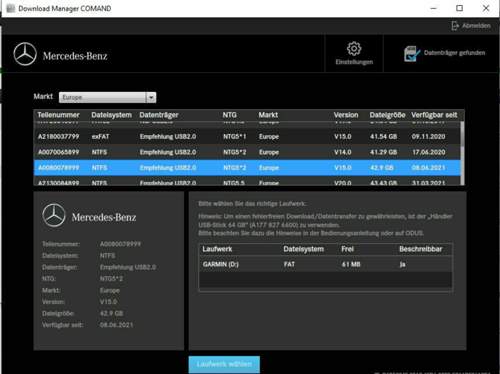The image size is (500, 374).
Task: Click the Abmelden logout icon
Action: coord(455,26)
